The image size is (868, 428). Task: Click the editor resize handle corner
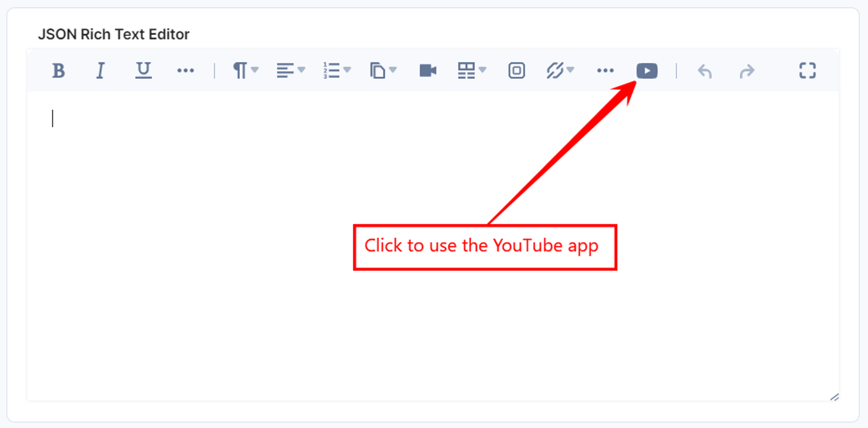click(x=834, y=397)
